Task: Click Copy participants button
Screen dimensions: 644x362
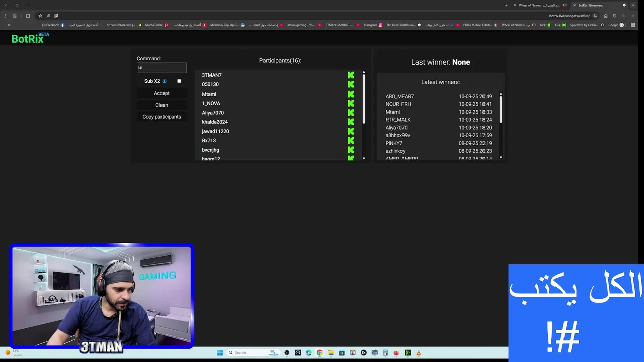Action: point(162,117)
